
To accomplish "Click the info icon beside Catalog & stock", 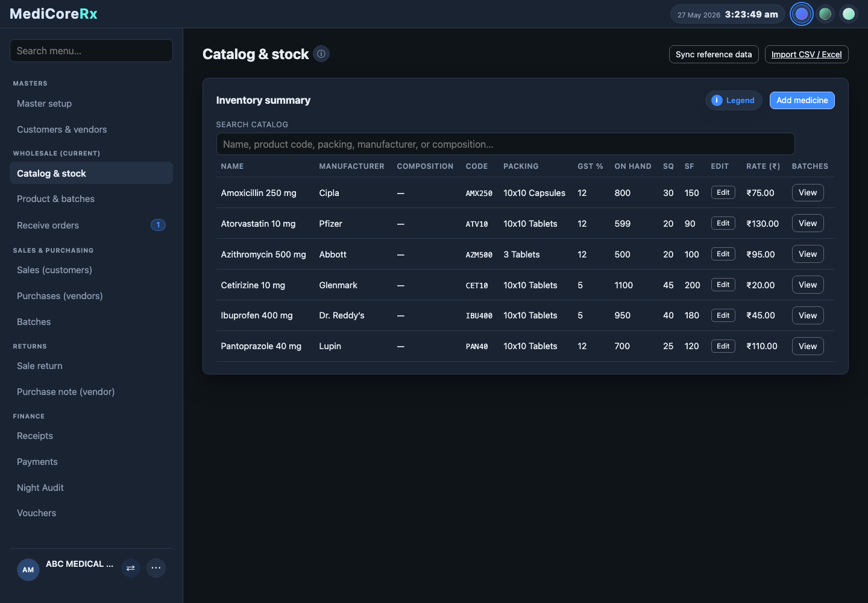I will [x=321, y=54].
